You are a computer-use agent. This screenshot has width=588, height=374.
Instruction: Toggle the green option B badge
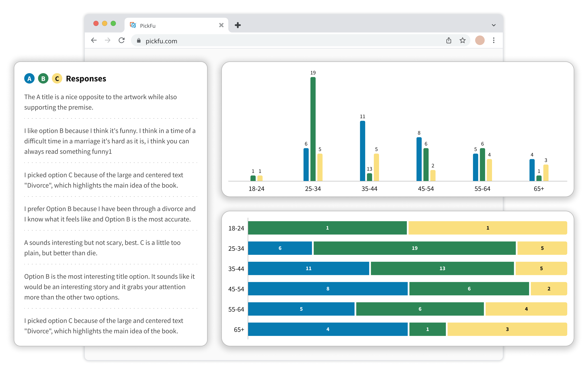pos(43,78)
